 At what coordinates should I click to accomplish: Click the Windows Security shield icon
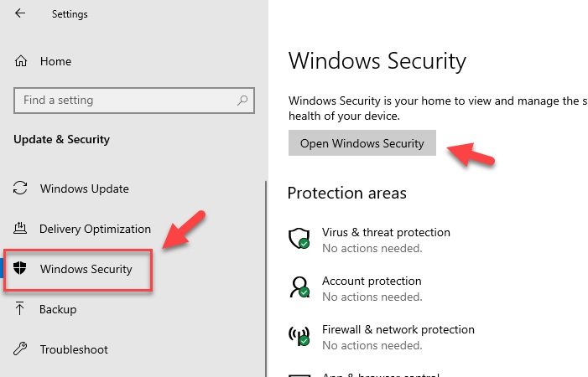tap(20, 269)
